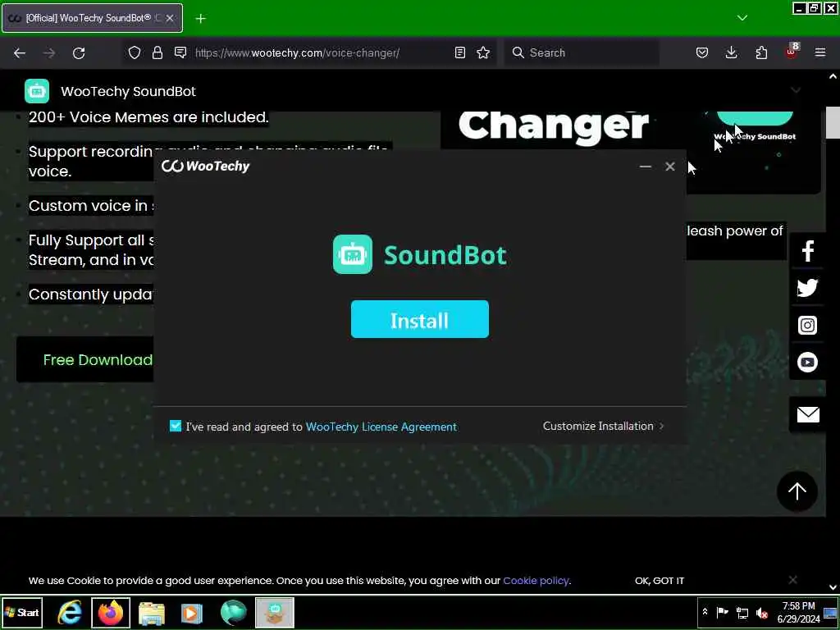The height and width of the screenshot is (630, 840).
Task: Expand Customize Installation options
Action: point(603,426)
